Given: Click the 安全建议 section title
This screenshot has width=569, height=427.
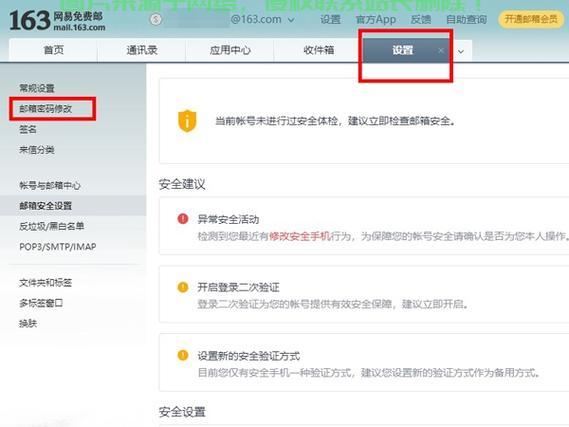Looking at the screenshot, I should [x=182, y=184].
